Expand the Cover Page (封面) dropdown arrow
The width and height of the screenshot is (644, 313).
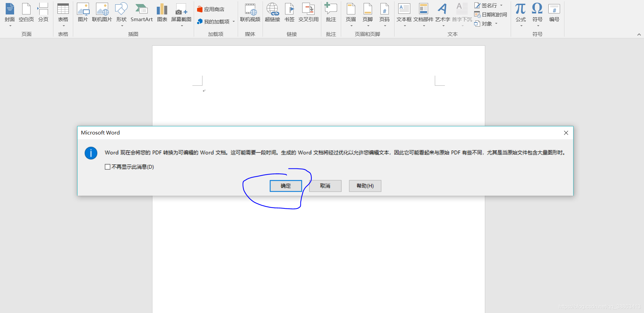coord(10,26)
